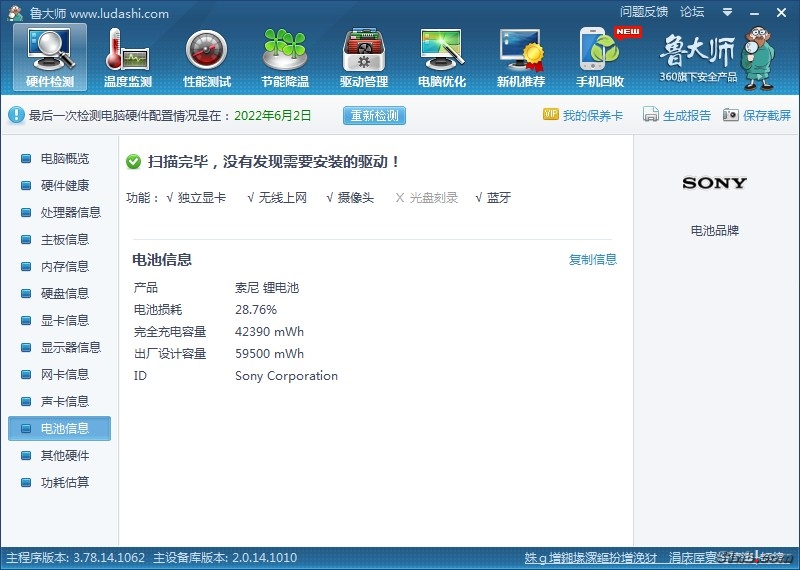The image size is (800, 570).
Task: Open 问题反馈 feedback menu
Action: tap(643, 12)
